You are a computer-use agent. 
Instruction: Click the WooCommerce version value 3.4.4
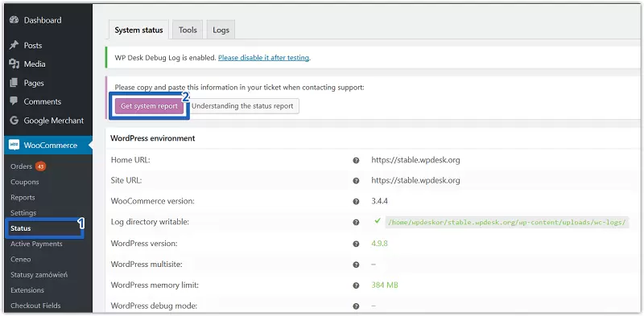click(x=379, y=202)
